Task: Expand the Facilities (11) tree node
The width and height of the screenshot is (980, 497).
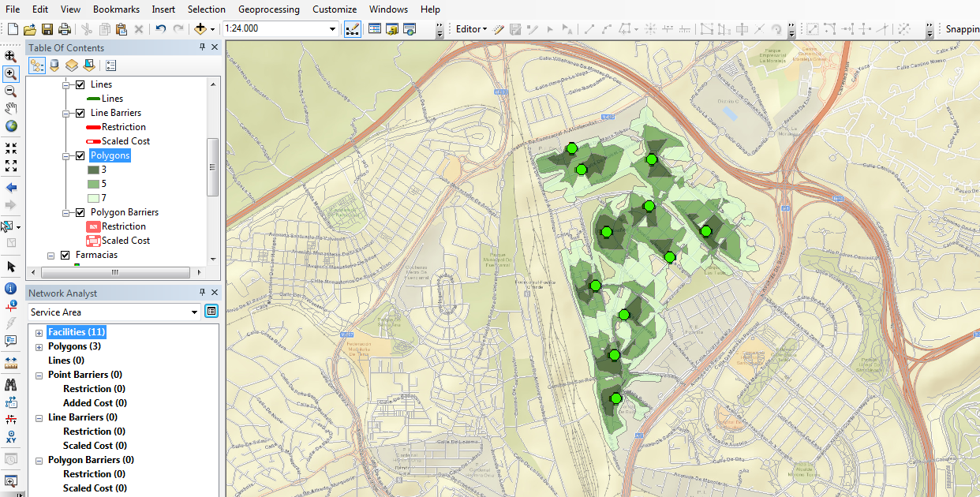Action: click(39, 332)
